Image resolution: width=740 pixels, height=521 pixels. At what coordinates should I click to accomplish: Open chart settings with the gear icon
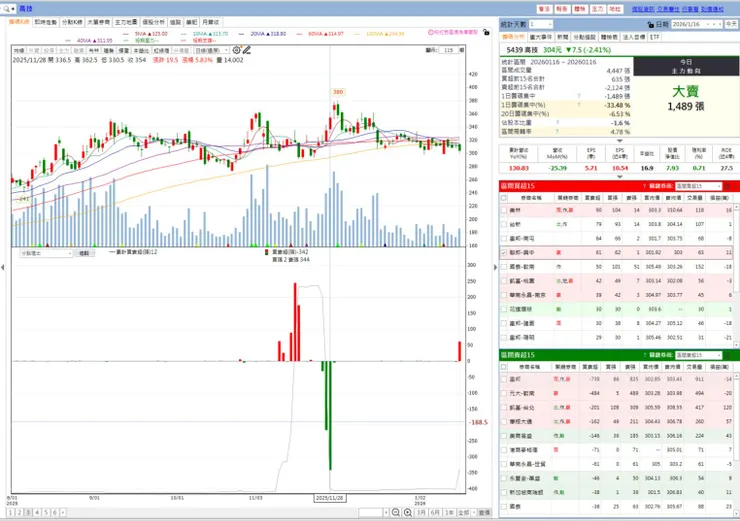click(236, 50)
